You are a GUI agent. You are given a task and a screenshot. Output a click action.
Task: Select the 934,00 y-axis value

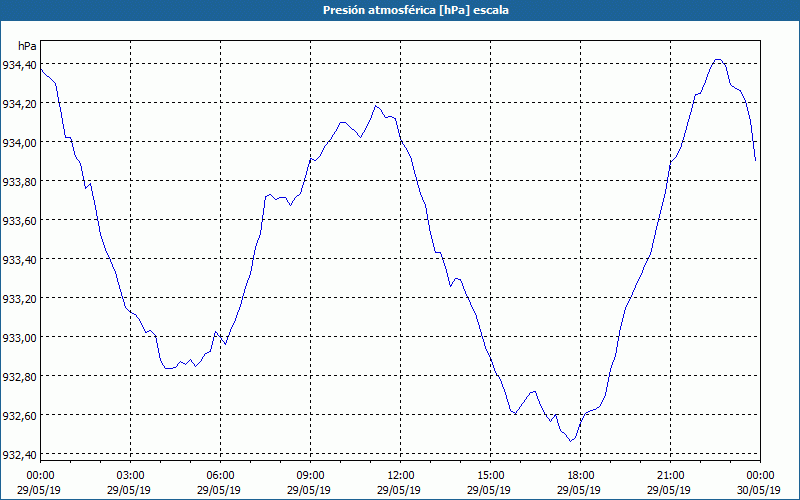pos(19,142)
